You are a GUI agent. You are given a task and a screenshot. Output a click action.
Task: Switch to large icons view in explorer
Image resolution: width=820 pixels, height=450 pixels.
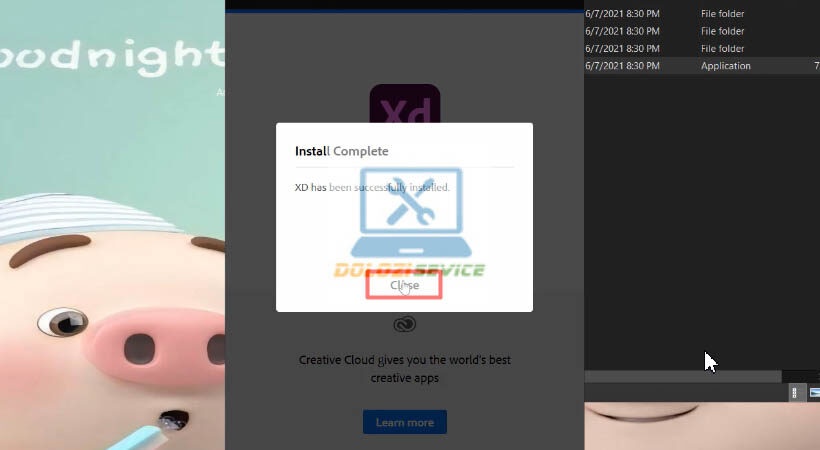tap(814, 393)
